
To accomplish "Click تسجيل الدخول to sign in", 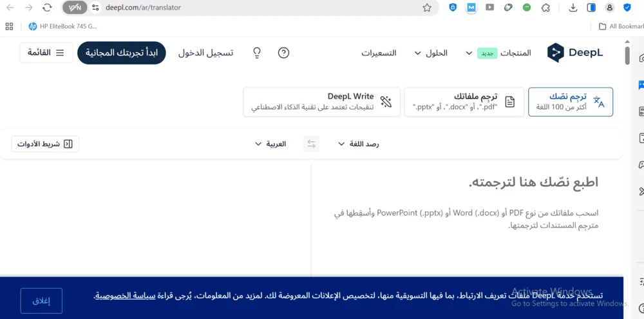I will (206, 53).
